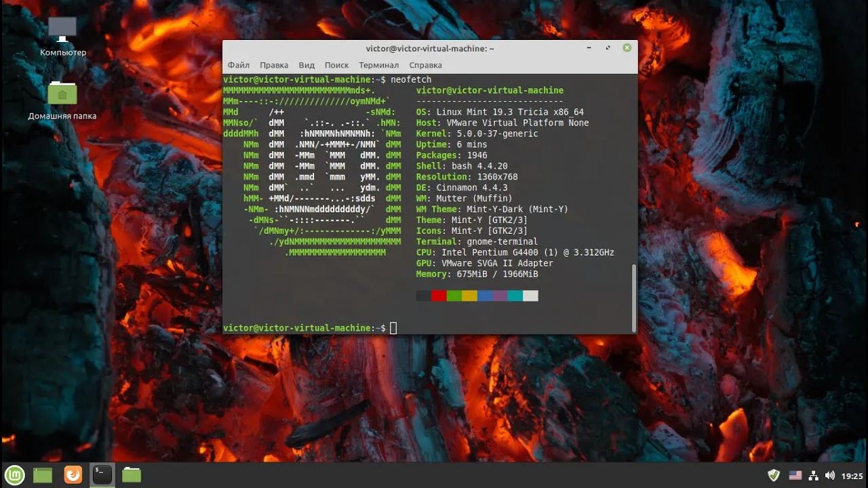Image resolution: width=868 pixels, height=488 pixels.
Task: Open the Справка menu
Action: tap(426, 65)
